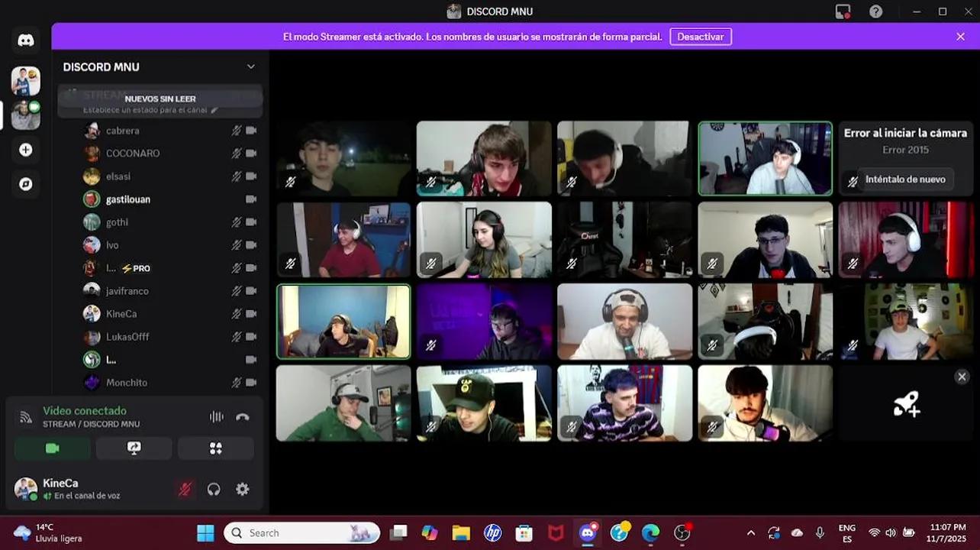Select the second server avatar in sidebar
The height and width of the screenshot is (550, 980).
tap(26, 115)
